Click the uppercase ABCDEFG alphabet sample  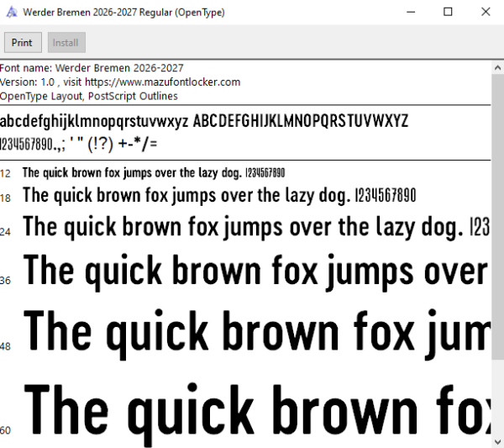[301, 121]
